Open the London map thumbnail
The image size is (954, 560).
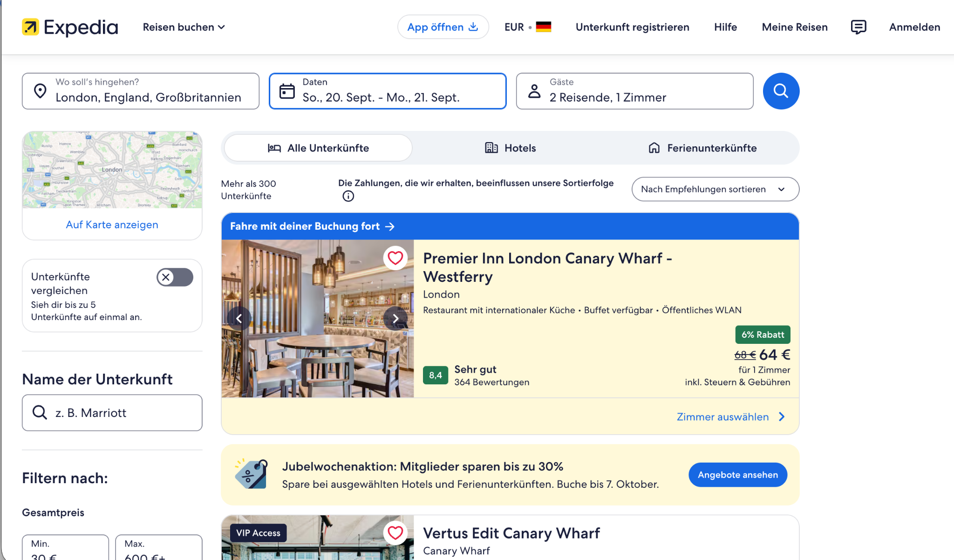112,170
